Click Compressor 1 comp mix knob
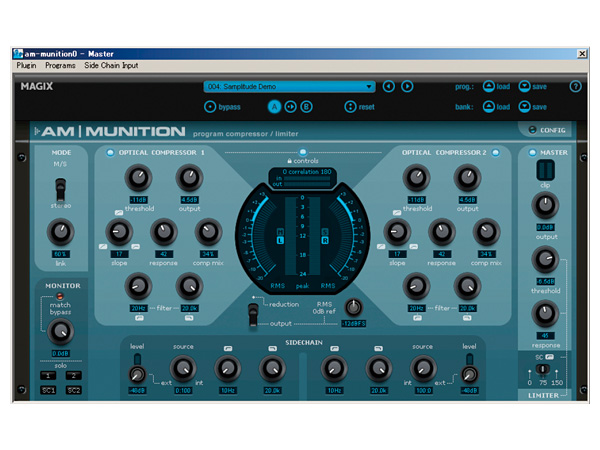Screen dimensions: 600x450 pyautogui.click(x=209, y=232)
